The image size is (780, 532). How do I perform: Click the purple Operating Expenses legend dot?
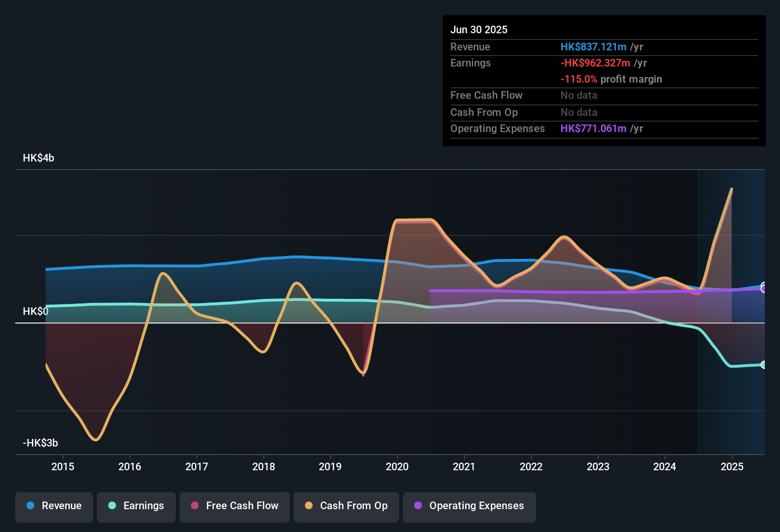click(x=418, y=505)
